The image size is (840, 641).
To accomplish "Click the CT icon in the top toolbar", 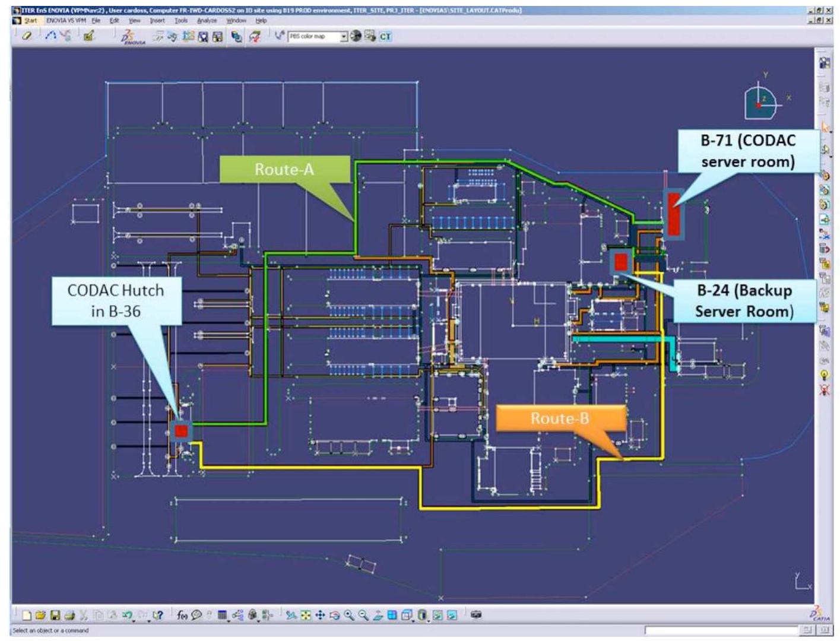I will (386, 36).
